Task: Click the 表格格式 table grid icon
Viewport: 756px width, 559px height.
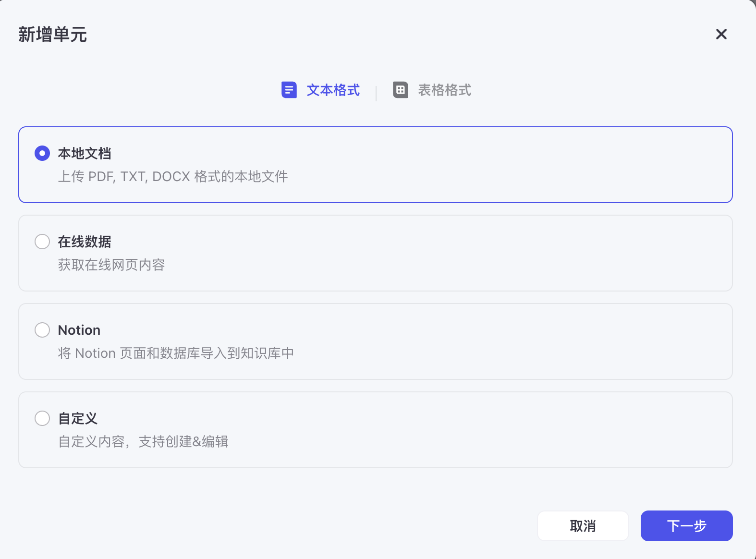Action: [401, 90]
